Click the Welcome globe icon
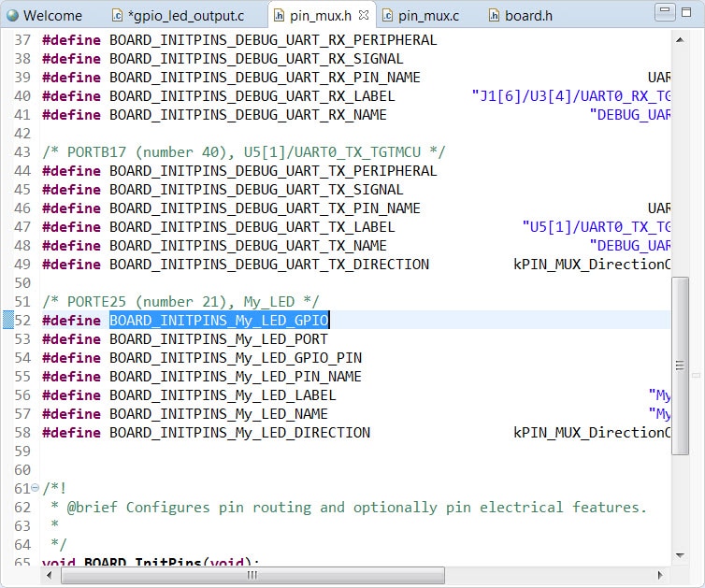 (13, 15)
